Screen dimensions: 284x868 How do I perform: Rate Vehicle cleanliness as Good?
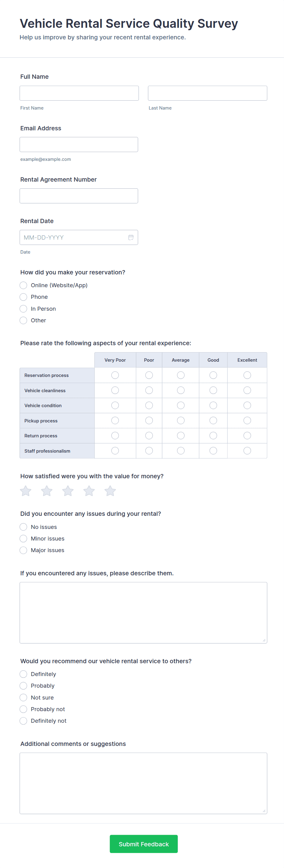[213, 390]
